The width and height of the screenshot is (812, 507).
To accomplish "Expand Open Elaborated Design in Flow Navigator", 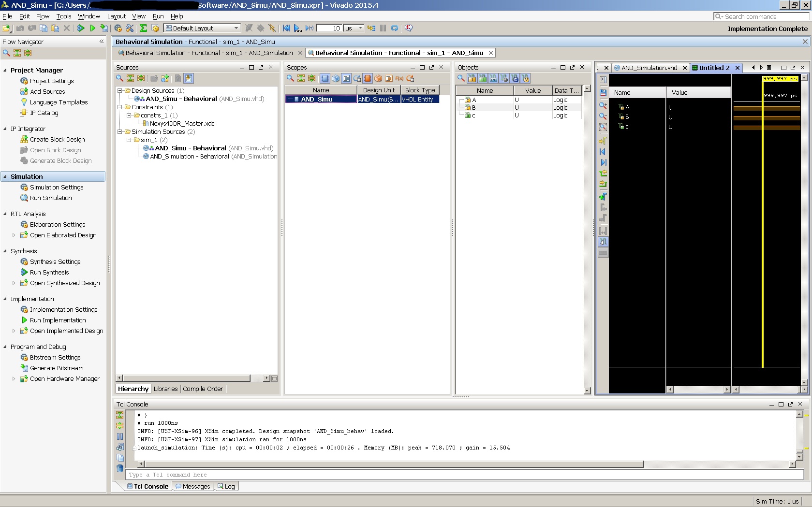I will click(14, 235).
